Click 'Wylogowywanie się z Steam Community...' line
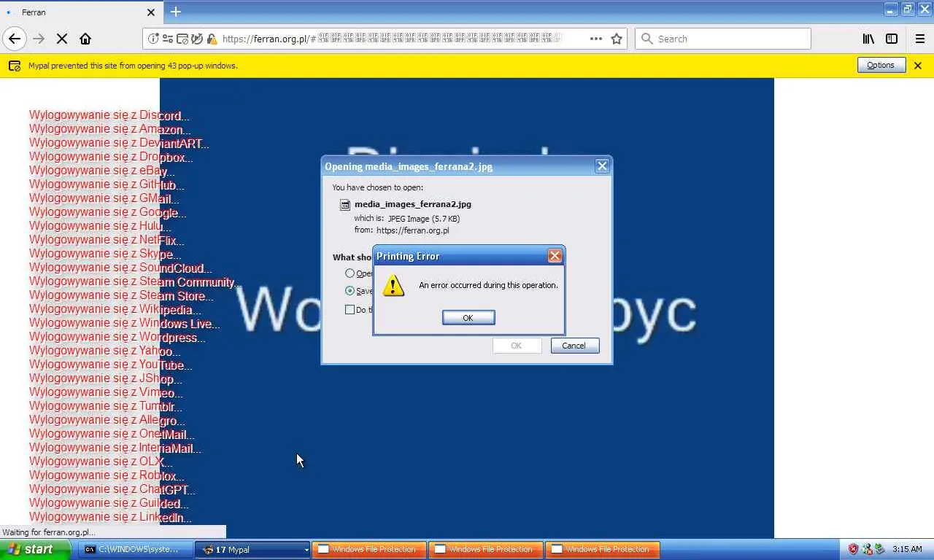 coord(136,282)
